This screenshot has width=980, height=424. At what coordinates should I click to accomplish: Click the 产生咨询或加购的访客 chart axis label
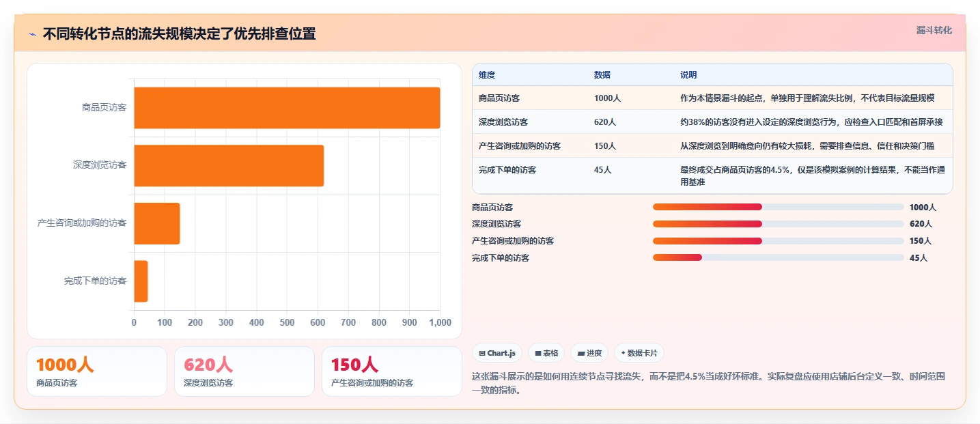pyautogui.click(x=82, y=223)
